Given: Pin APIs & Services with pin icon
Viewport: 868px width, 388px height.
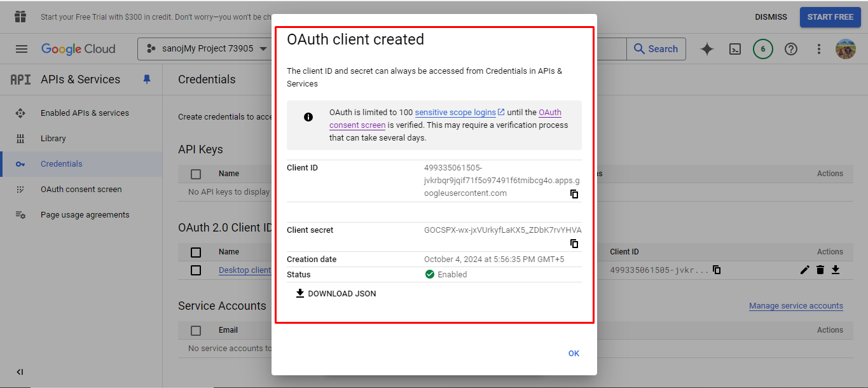Looking at the screenshot, I should tap(147, 80).
